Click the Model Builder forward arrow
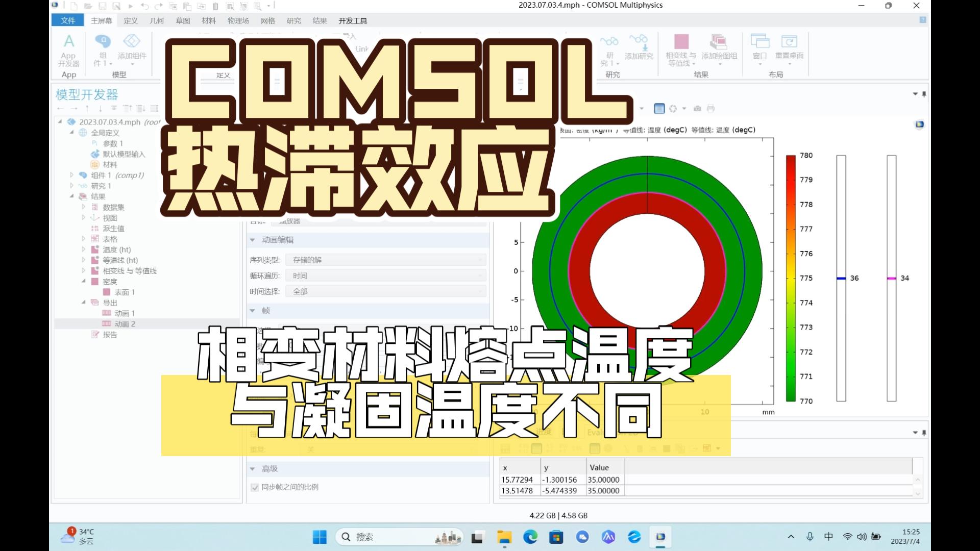The image size is (980, 551). pyautogui.click(x=73, y=108)
